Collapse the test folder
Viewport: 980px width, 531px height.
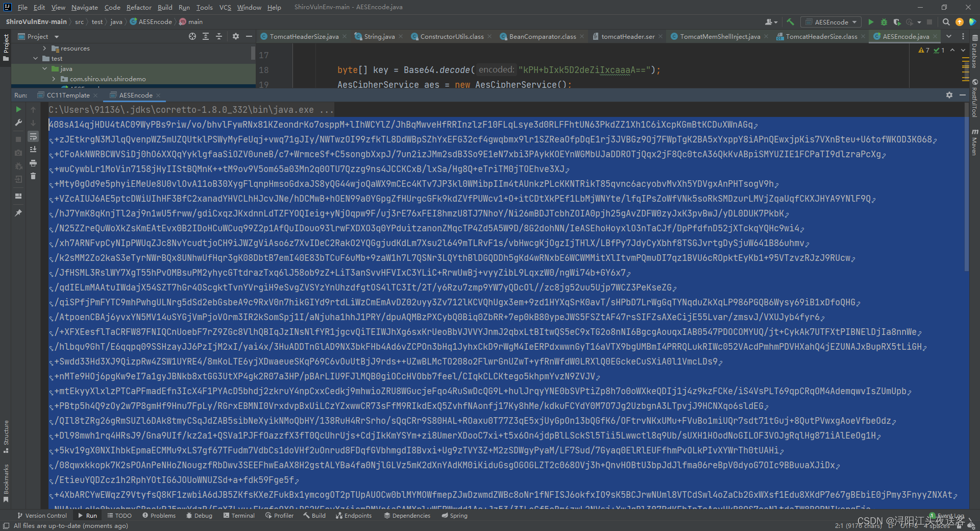35,59
